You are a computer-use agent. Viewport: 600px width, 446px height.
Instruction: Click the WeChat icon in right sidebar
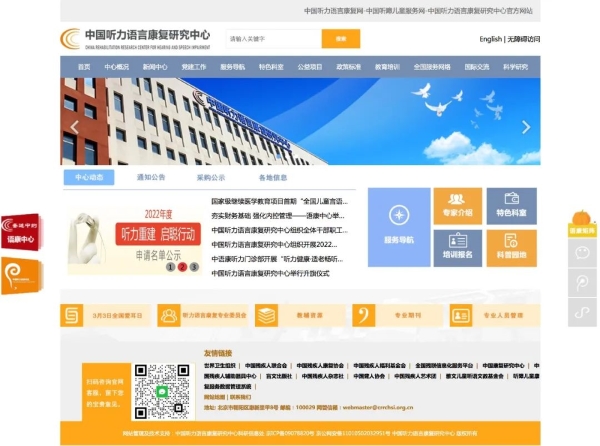pos(582,252)
